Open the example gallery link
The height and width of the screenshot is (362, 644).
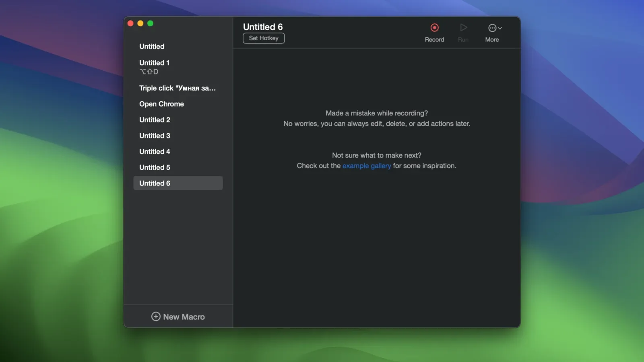click(366, 166)
